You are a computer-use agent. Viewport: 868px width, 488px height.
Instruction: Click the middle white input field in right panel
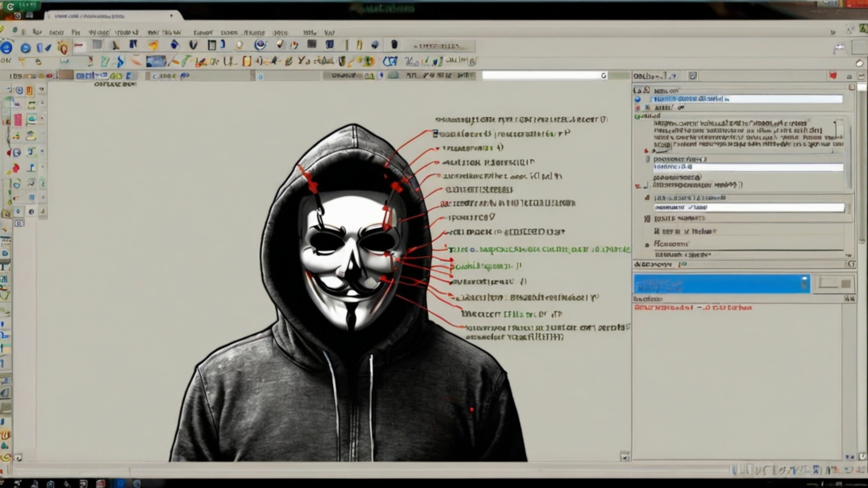748,167
